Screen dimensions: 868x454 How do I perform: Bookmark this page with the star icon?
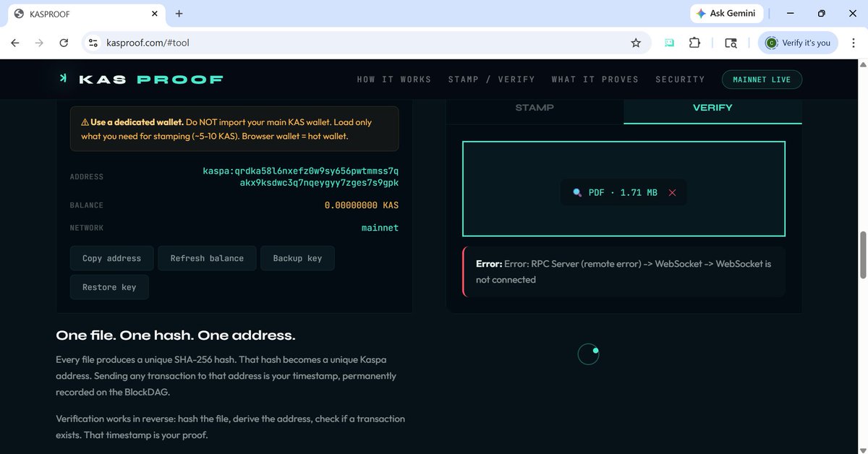[636, 43]
